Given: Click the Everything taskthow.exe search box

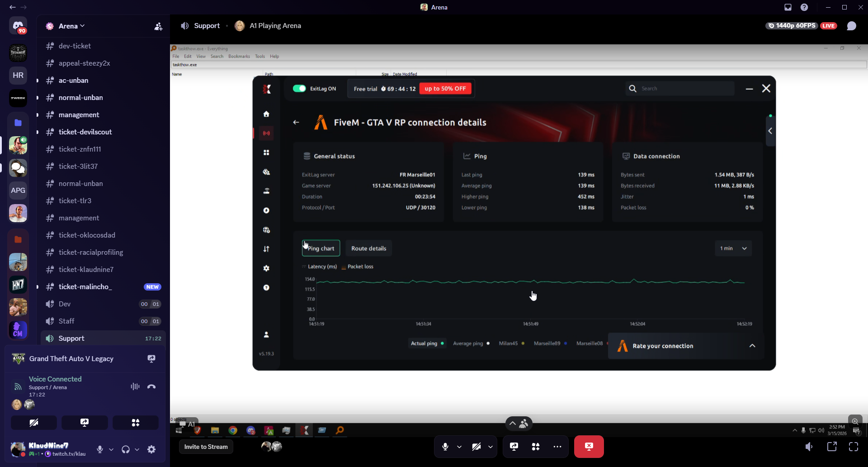Looking at the screenshot, I should [x=519, y=65].
